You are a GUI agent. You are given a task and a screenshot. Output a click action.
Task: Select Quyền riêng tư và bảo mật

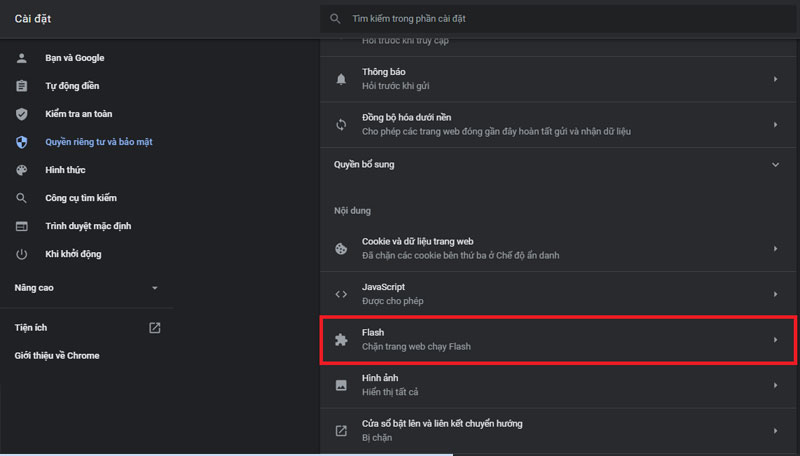98,142
